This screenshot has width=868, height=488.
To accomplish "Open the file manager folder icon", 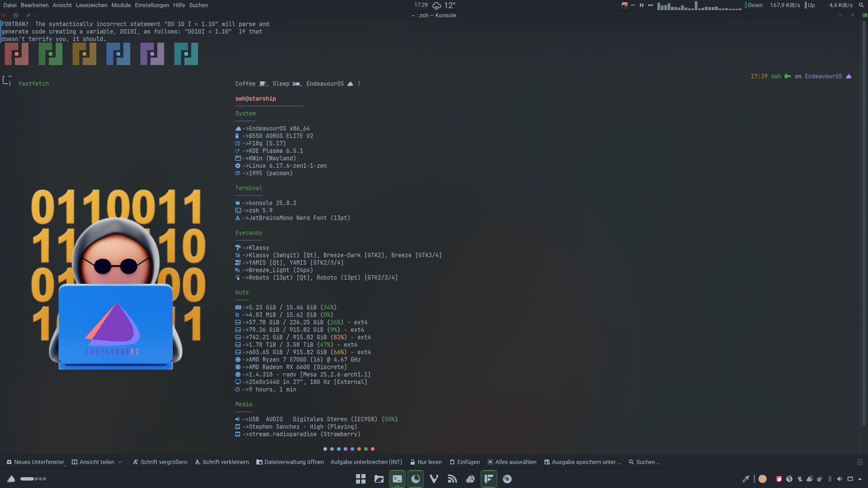I will coord(379,479).
